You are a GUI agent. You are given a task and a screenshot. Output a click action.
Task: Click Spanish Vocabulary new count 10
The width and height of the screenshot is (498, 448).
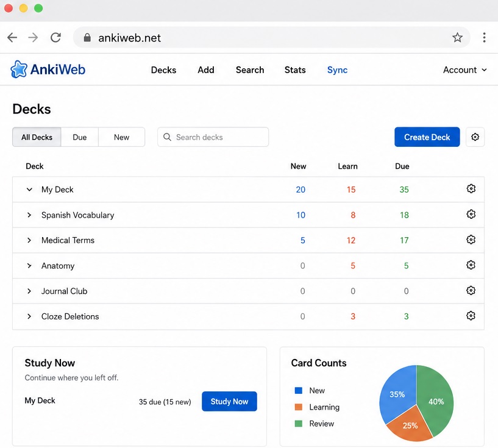pos(301,215)
